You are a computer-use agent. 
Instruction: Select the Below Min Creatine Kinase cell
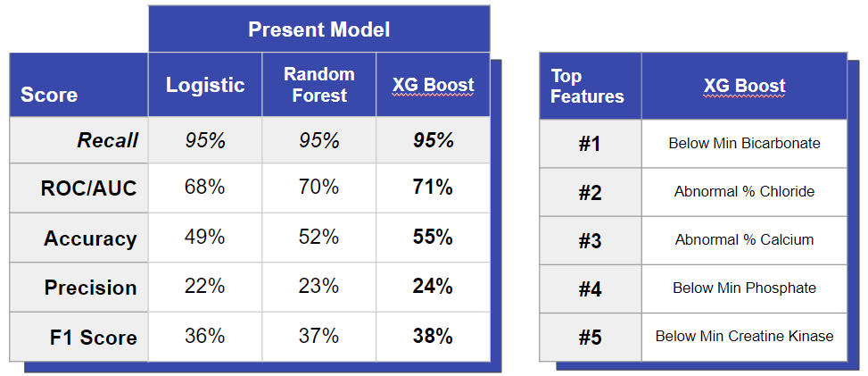744,336
